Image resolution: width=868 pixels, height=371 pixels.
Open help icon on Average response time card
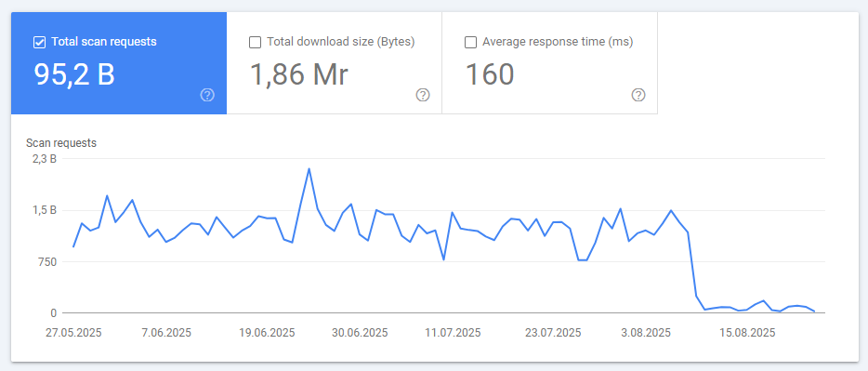pyautogui.click(x=638, y=95)
